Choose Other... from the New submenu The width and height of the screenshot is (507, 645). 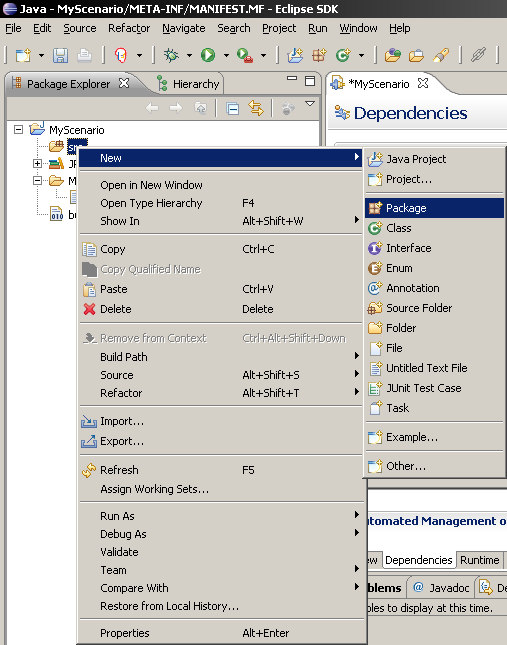[x=434, y=466]
